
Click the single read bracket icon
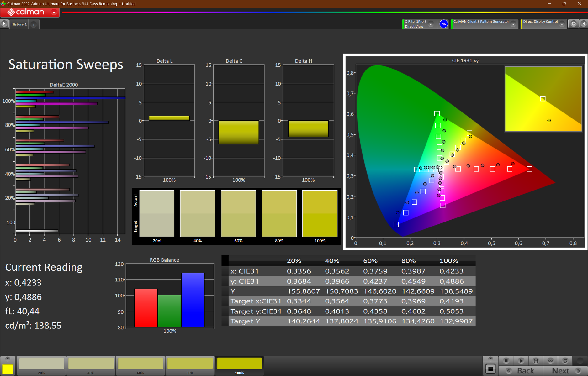536,361
